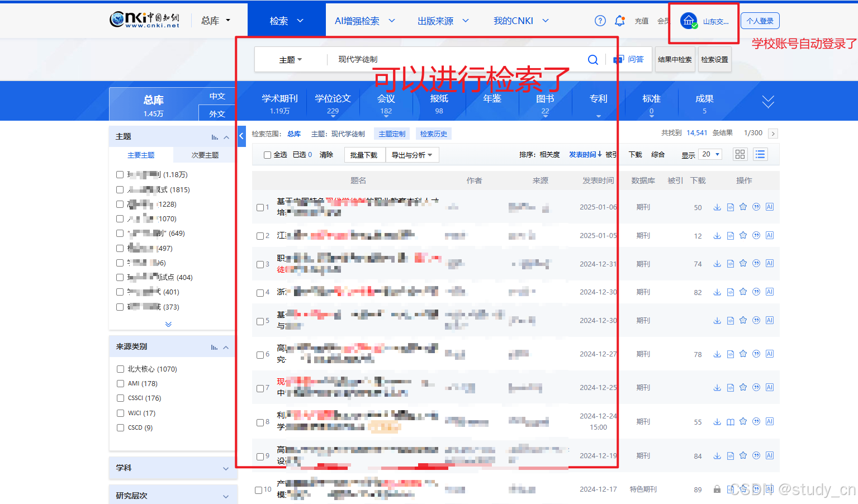Switch to grid view icon

point(740,154)
